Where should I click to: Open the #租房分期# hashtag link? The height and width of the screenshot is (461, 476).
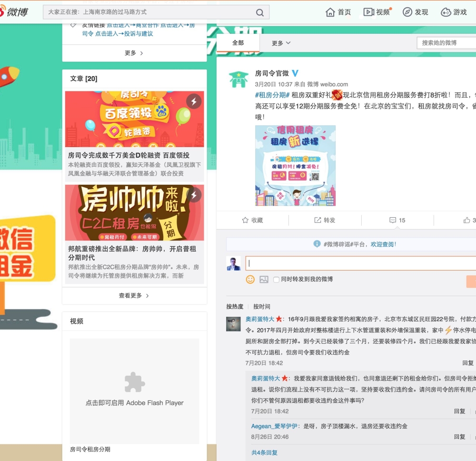coord(272,95)
